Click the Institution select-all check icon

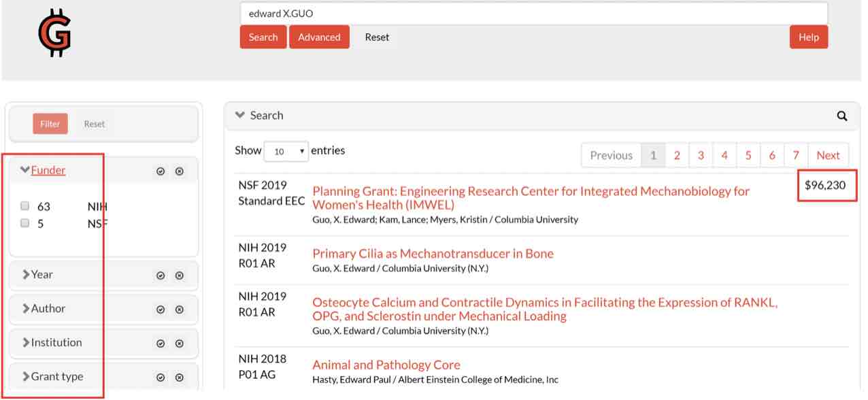tap(161, 344)
